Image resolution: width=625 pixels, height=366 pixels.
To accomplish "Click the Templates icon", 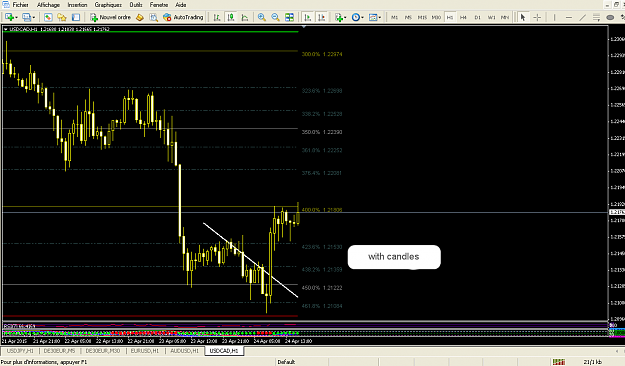I will [373, 17].
